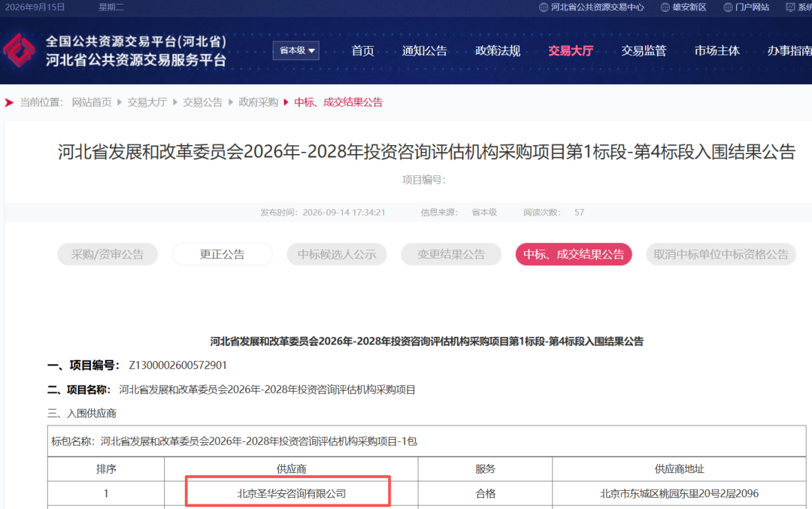Screen dimensions: 812x509
Task: Switch to 采购/资审公告 tab
Action: [x=108, y=254]
